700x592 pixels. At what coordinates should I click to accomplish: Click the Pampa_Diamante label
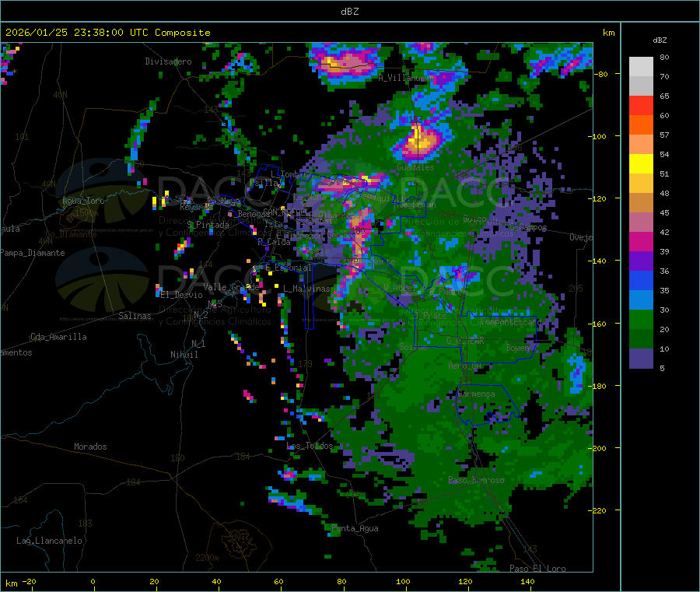pyautogui.click(x=32, y=253)
